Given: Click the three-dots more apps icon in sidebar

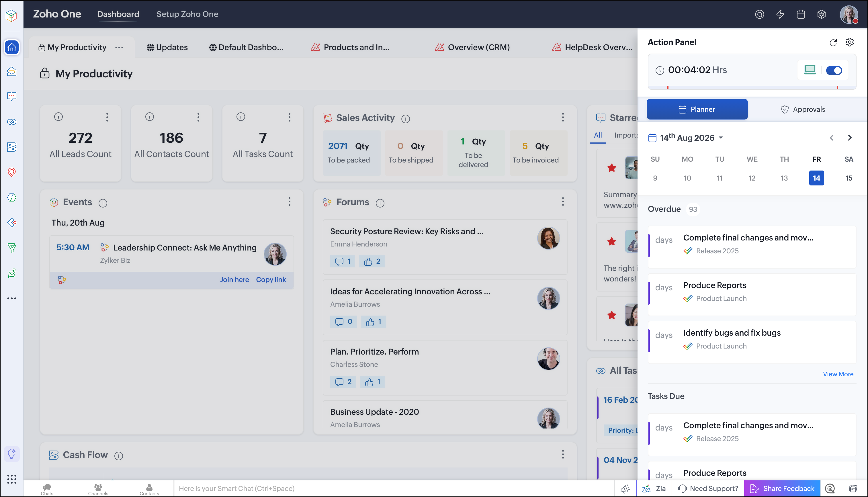Looking at the screenshot, I should [x=12, y=298].
